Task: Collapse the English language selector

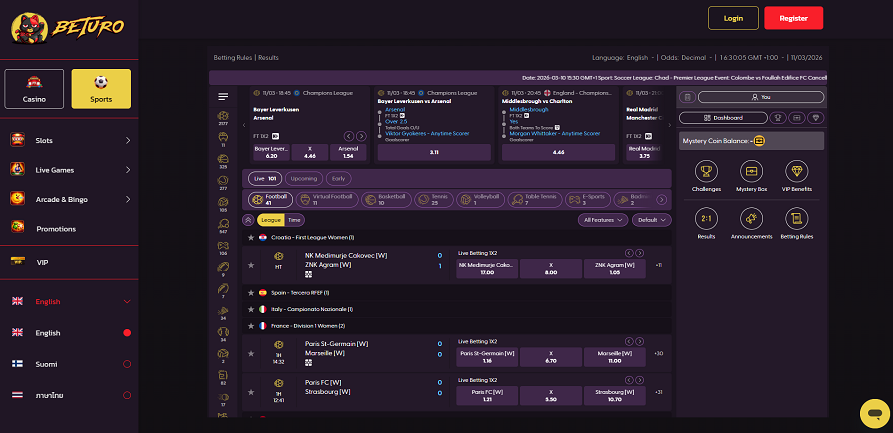Action: point(128,301)
